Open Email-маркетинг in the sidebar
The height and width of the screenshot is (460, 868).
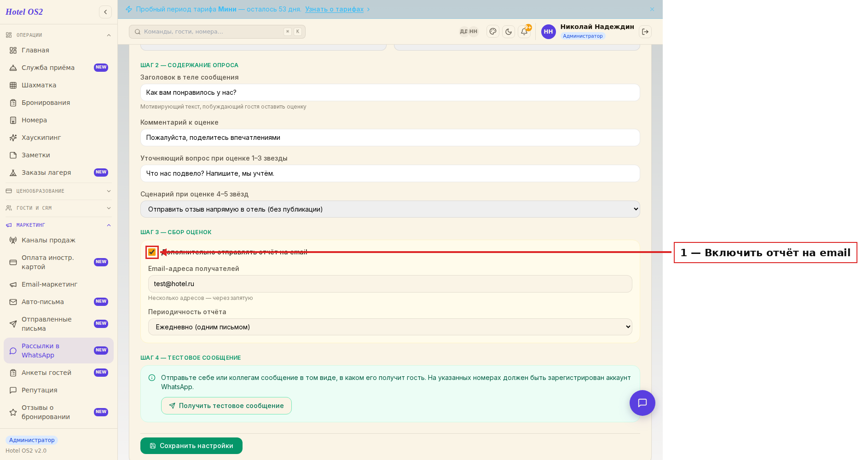(58, 284)
